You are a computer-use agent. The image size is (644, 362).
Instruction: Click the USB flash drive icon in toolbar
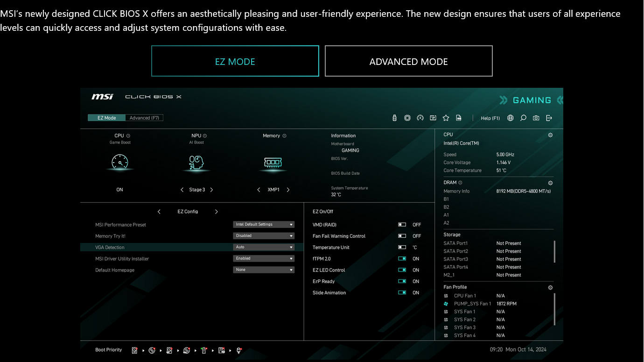(394, 118)
